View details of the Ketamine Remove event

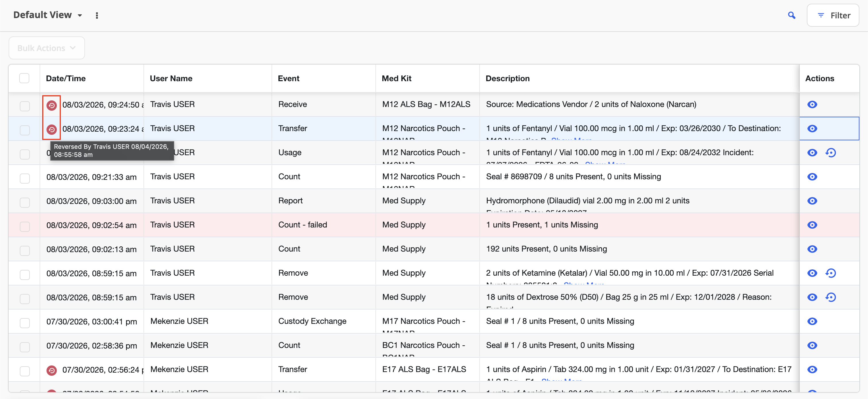click(x=812, y=273)
